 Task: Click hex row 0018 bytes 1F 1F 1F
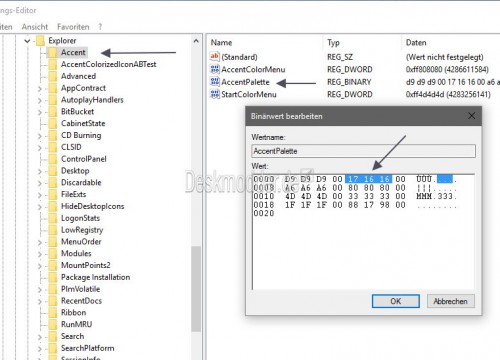[x=306, y=205]
